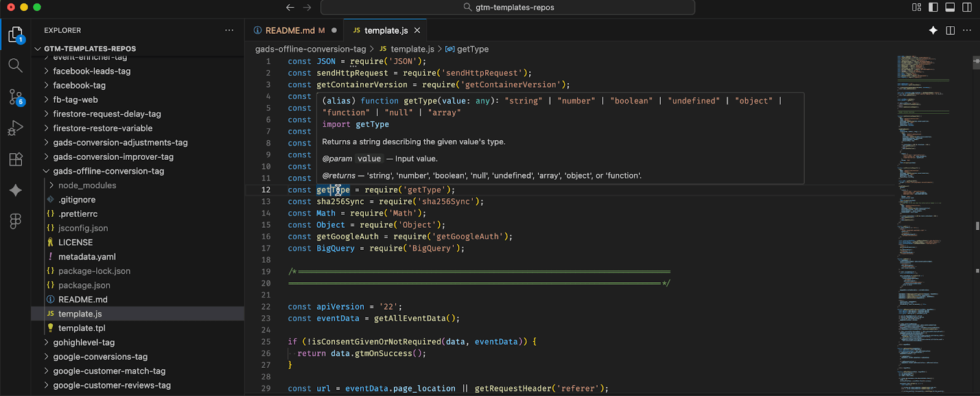The width and height of the screenshot is (980, 396).
Task: Expand the node_modules folder
Action: [87, 185]
